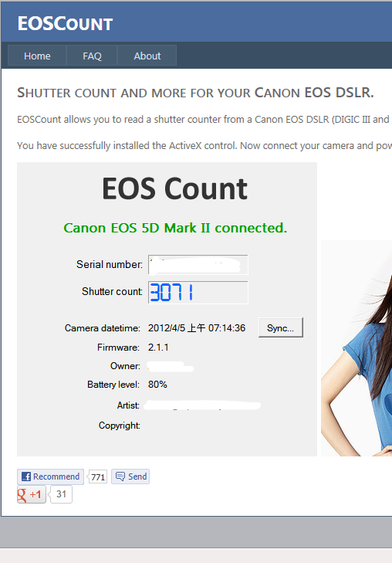This screenshot has width=392, height=563.
Task: Click the Google +1 button
Action: click(x=32, y=494)
